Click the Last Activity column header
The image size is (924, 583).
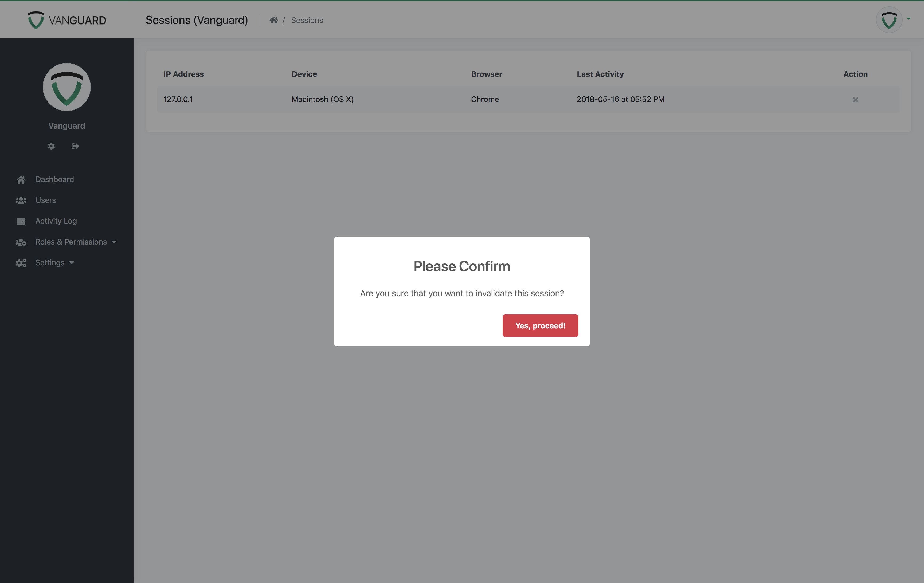pos(600,74)
